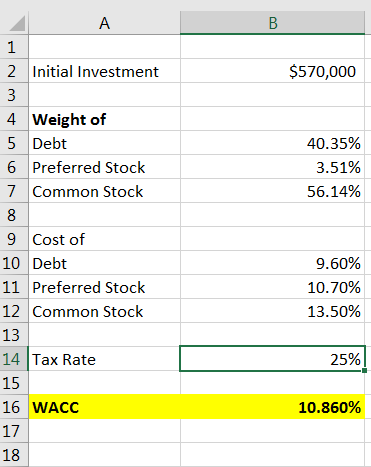The height and width of the screenshot is (467, 371).
Task: Click the 25% tax rate cell
Action: pos(272,359)
